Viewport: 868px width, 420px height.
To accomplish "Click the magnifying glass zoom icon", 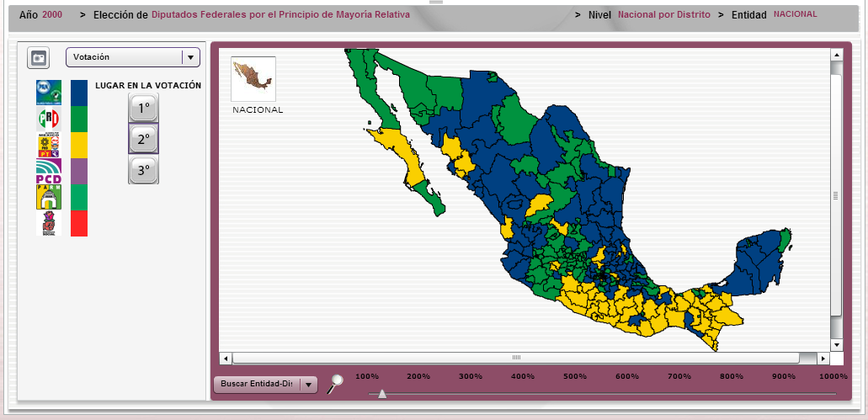I will [x=335, y=385].
